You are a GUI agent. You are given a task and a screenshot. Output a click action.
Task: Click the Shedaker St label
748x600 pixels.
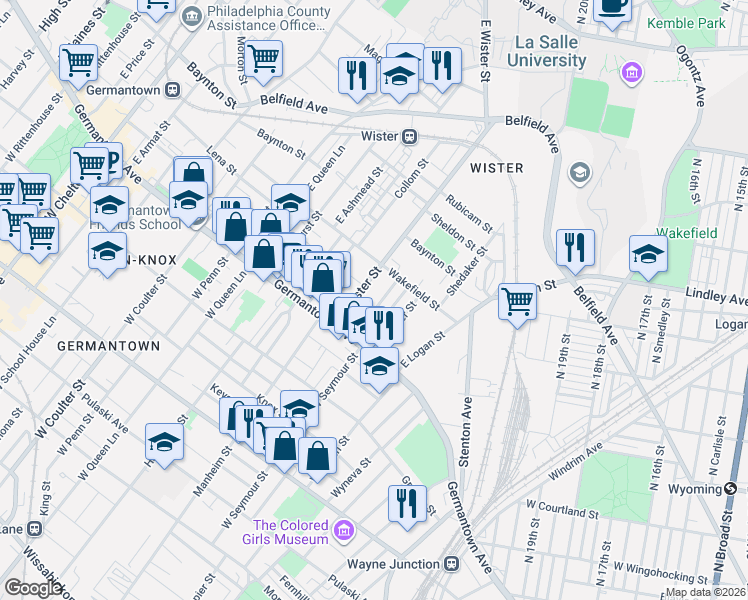coord(468,270)
